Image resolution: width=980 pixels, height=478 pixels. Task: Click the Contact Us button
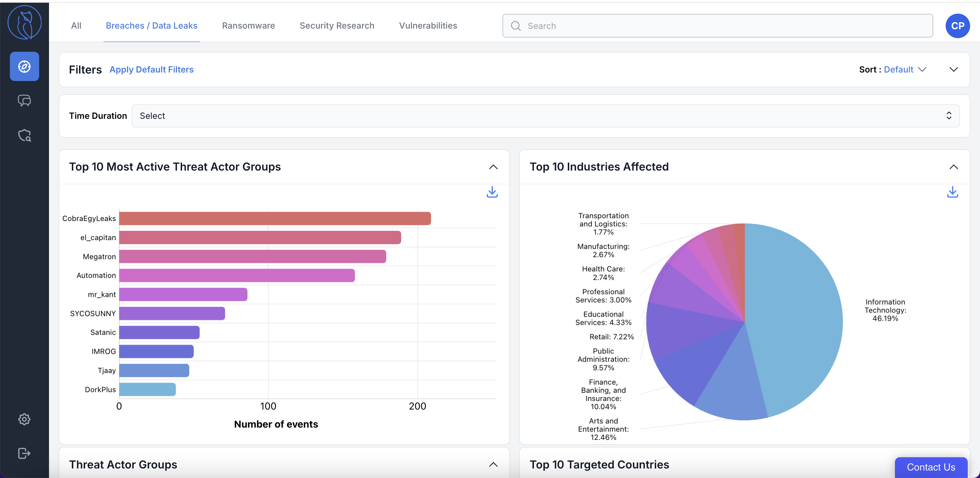click(931, 467)
